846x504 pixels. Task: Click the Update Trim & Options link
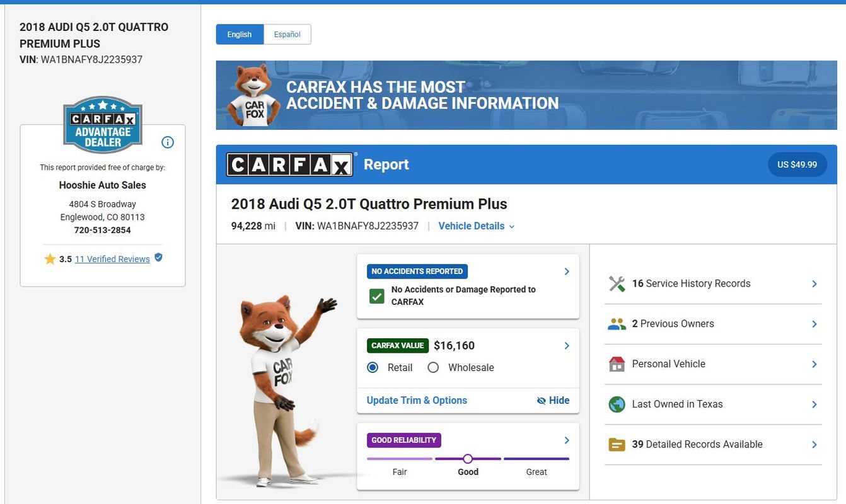pos(417,400)
